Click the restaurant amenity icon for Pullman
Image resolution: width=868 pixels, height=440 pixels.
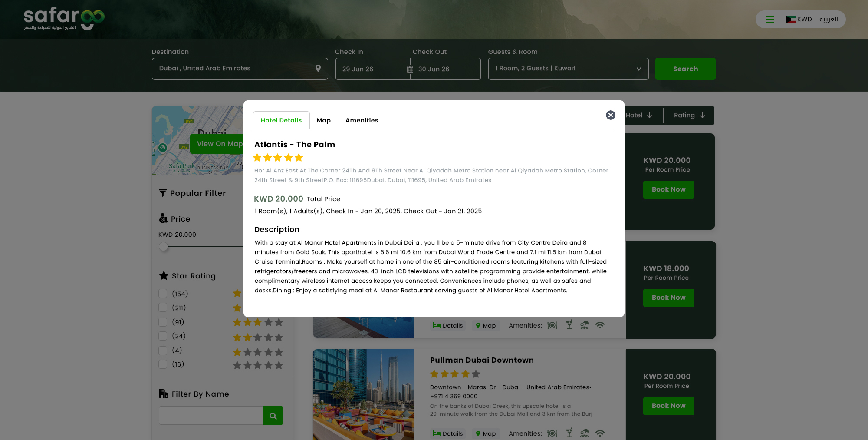[x=552, y=433]
